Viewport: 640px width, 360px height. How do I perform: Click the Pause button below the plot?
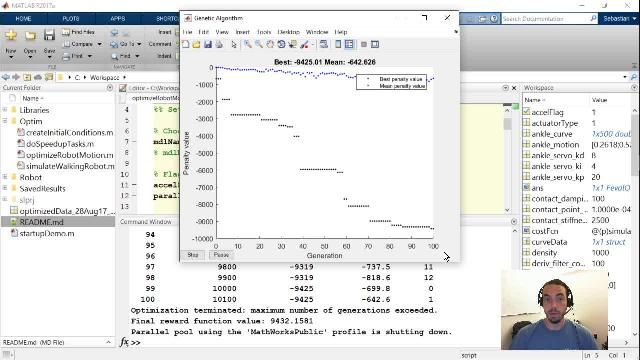click(221, 255)
